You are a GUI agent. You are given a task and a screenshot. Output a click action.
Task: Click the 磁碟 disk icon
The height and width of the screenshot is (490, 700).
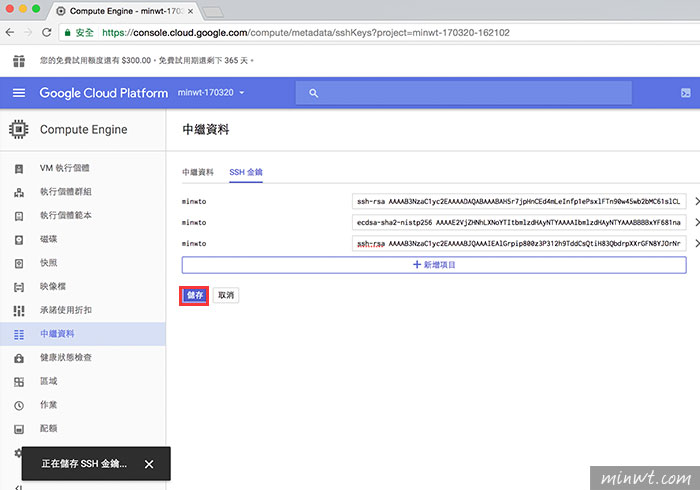click(19, 240)
